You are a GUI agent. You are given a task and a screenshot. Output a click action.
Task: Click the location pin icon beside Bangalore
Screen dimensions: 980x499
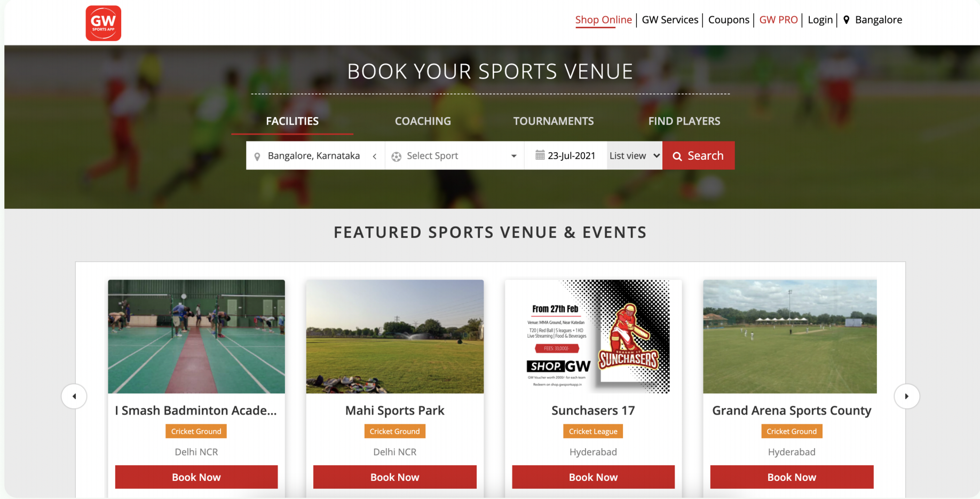click(846, 20)
